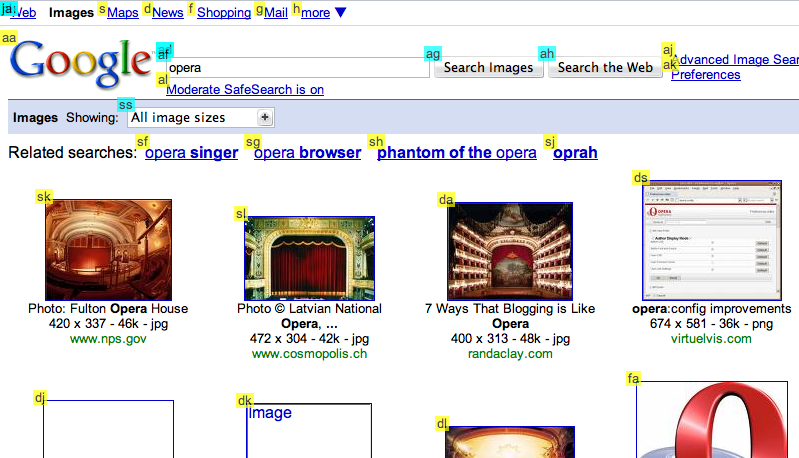Click the 'opera:config improvements' caption
The height and width of the screenshot is (458, 799).
click(711, 309)
